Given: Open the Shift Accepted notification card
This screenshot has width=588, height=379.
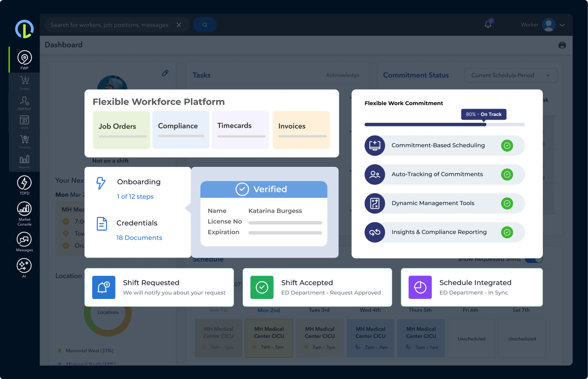Looking at the screenshot, I should [317, 287].
